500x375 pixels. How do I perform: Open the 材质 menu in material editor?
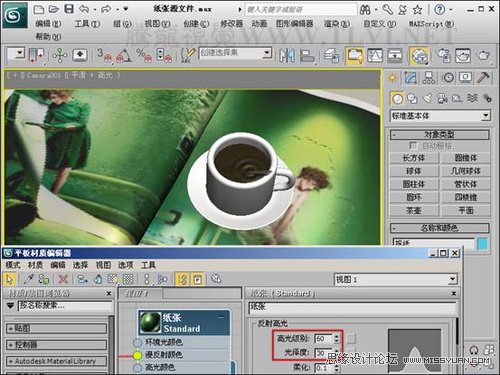(x=35, y=265)
